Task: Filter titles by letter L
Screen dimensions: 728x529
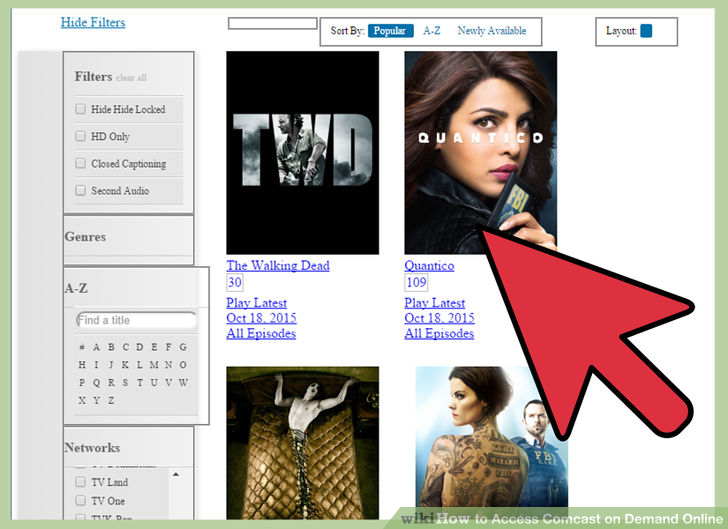Action: coord(140,365)
